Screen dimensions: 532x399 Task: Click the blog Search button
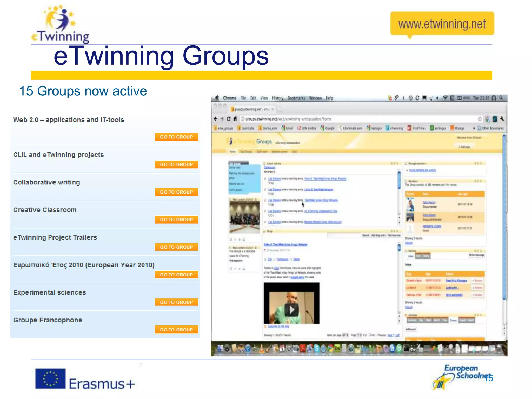pos(366,235)
